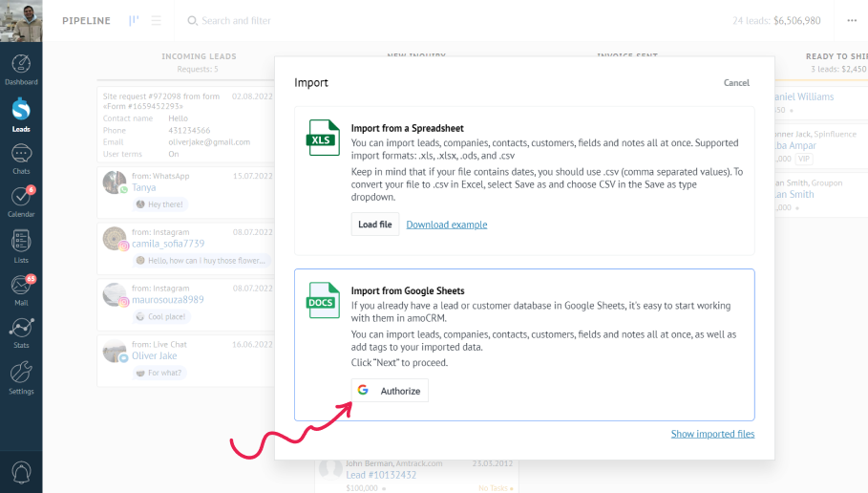This screenshot has width=868, height=493.
Task: Switch to list view icon
Action: (156, 20)
